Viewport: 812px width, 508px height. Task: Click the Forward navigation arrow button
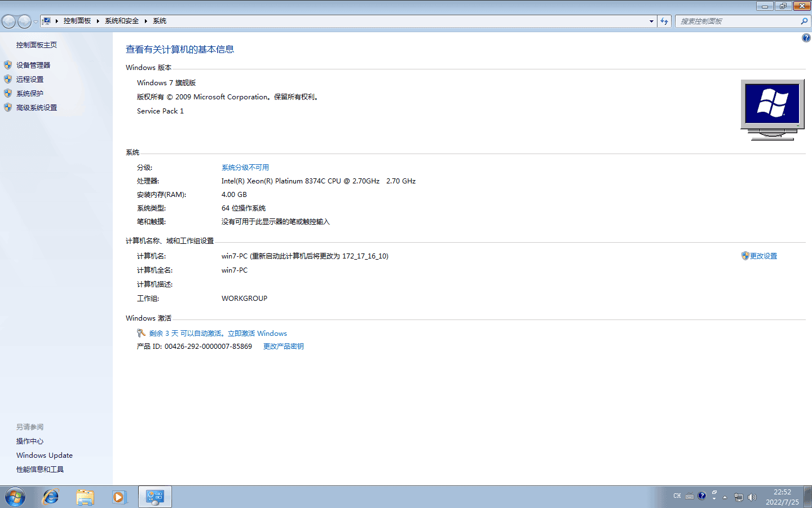[x=25, y=21]
